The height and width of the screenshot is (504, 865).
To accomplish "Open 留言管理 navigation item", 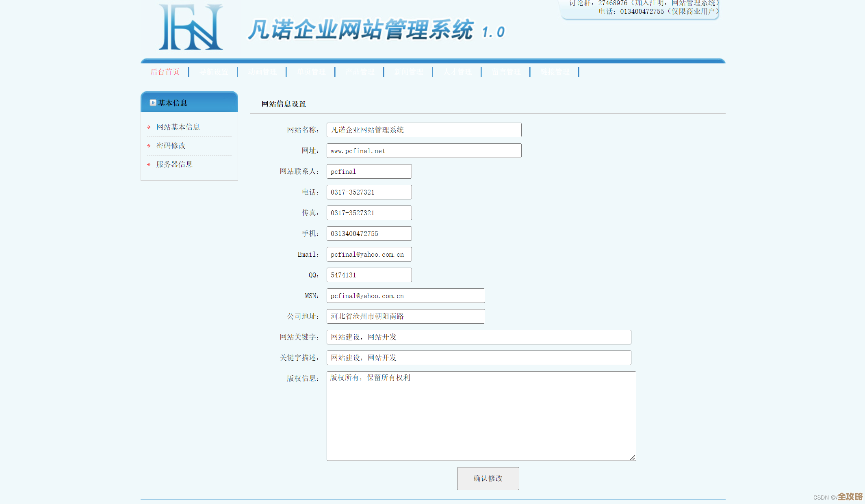I will pyautogui.click(x=506, y=72).
